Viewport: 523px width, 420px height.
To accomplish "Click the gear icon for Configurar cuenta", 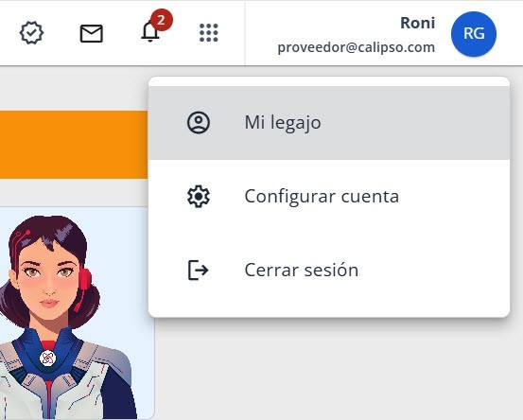I will (199, 196).
